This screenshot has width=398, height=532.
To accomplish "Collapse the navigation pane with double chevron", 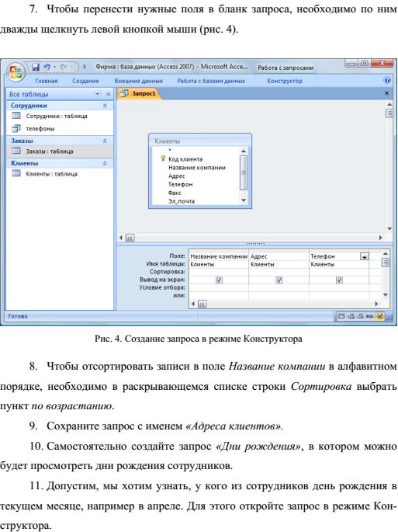I will pos(108,94).
